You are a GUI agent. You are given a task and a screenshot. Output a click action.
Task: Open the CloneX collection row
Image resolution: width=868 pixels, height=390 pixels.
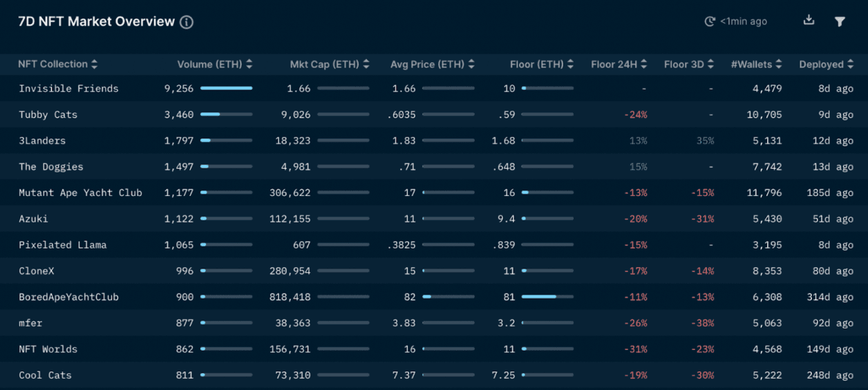pos(434,271)
